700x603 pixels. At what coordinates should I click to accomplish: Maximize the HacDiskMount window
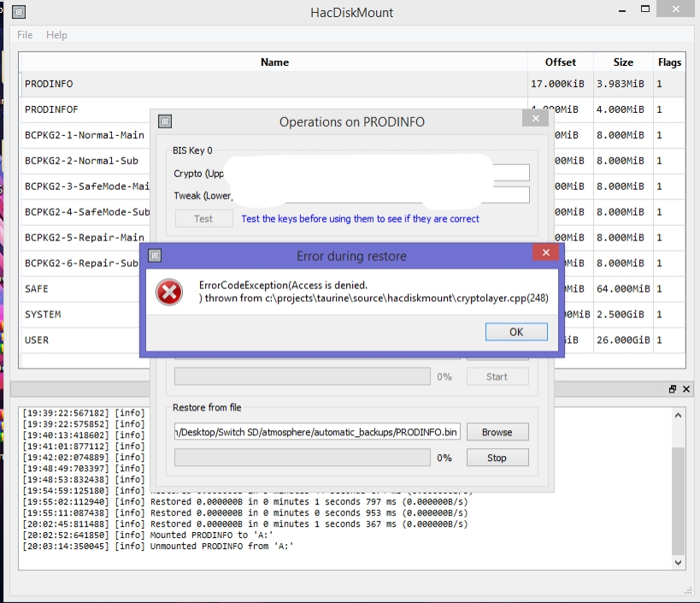pos(645,9)
